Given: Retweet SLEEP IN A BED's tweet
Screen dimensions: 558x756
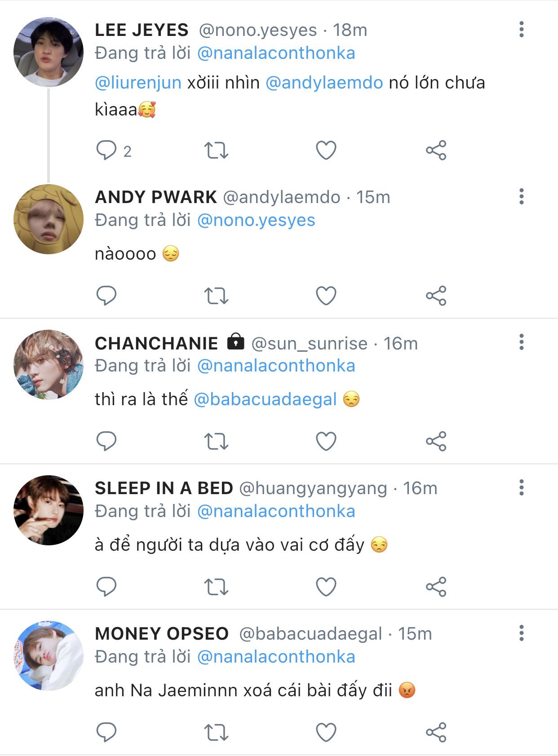Looking at the screenshot, I should click(x=216, y=587).
